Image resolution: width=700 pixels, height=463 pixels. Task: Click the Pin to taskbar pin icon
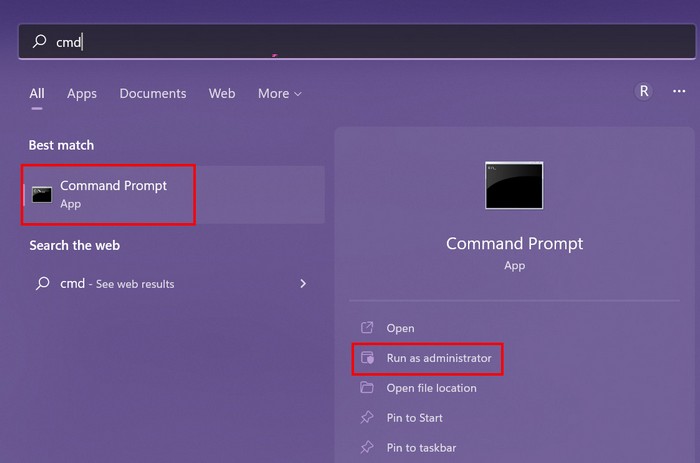coord(367,446)
